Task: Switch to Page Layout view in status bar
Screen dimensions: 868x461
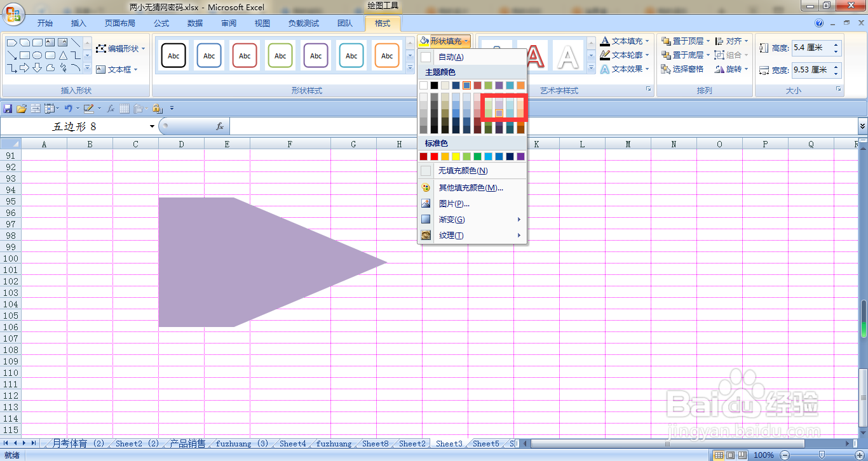Action: [x=731, y=455]
